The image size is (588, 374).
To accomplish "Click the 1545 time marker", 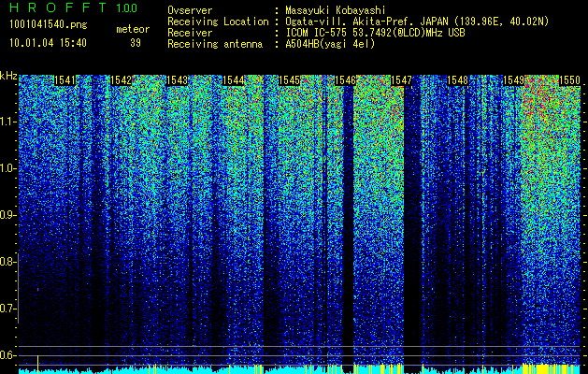I will [x=289, y=80].
